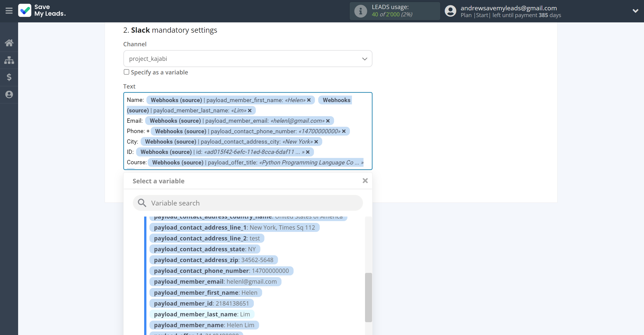Image resolution: width=644 pixels, height=335 pixels.
Task: Remove the id ad015f42 tag
Action: (x=308, y=152)
